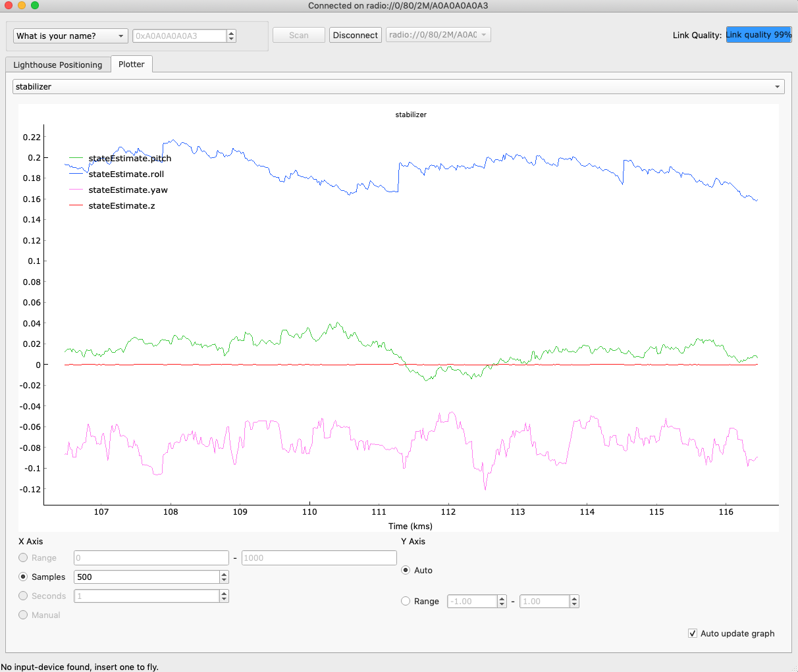The height and width of the screenshot is (672, 798).
Task: Click stateEstimate.z legend entry
Action: click(x=122, y=206)
